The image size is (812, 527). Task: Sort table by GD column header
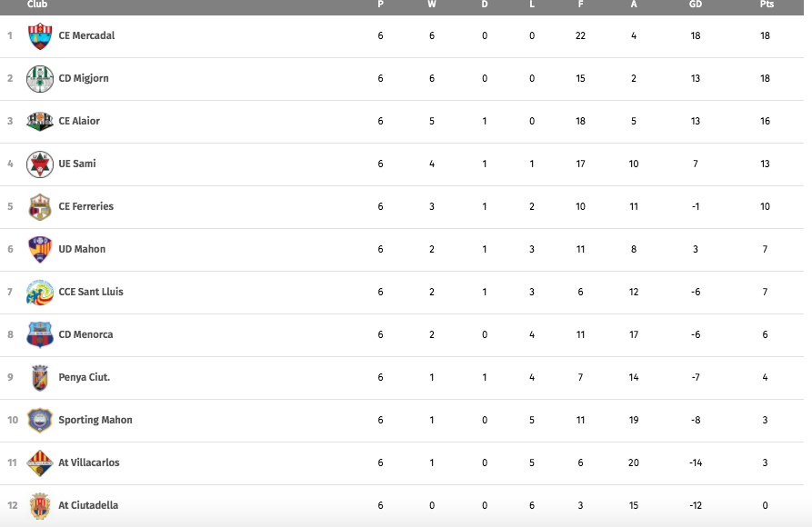pos(696,5)
